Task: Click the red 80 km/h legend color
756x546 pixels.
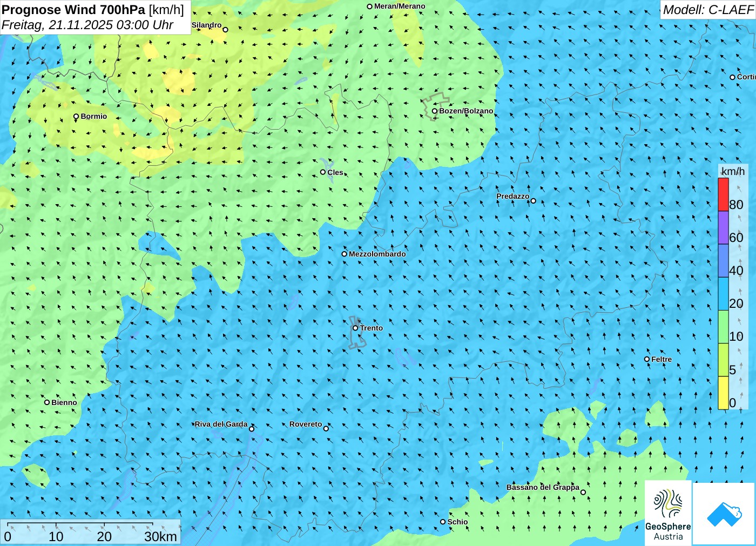Action: [x=723, y=194]
